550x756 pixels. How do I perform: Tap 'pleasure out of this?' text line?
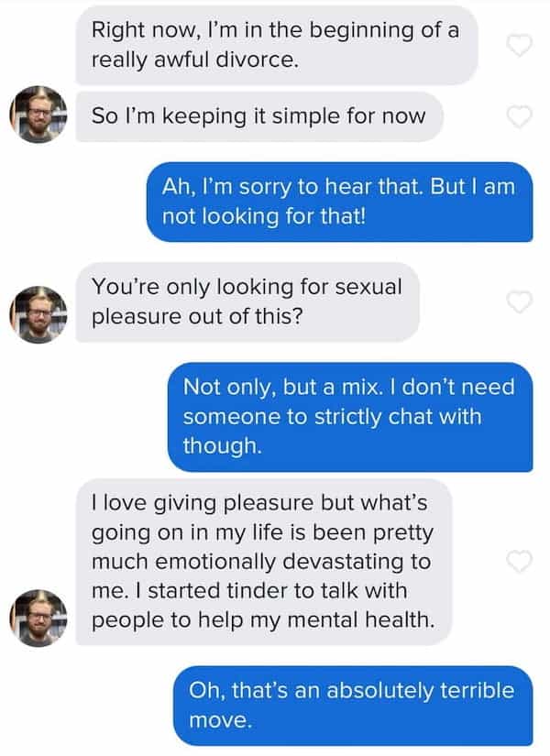tap(197, 317)
